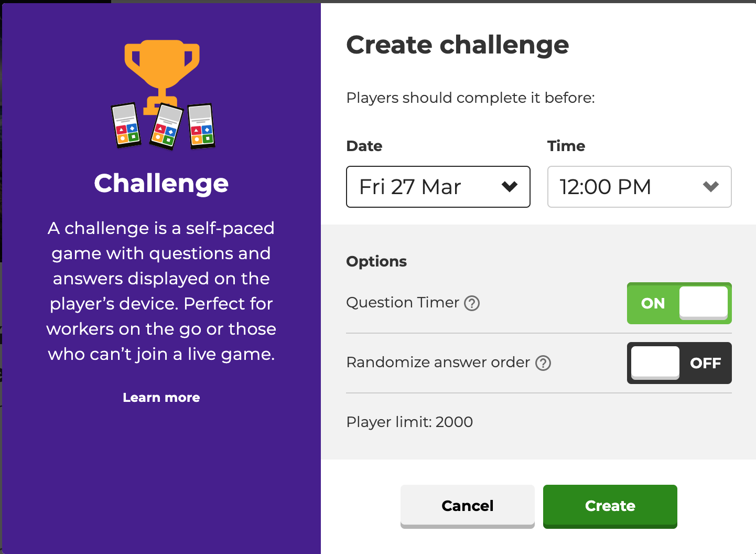Select the Options section heading
Screen dimensions: 756x554
click(376, 261)
